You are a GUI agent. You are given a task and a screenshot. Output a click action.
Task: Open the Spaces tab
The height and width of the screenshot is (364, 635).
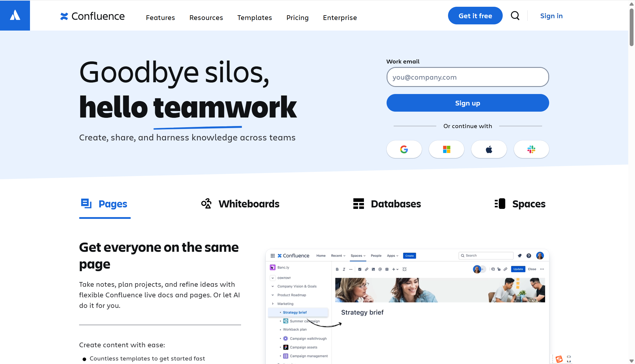point(520,204)
